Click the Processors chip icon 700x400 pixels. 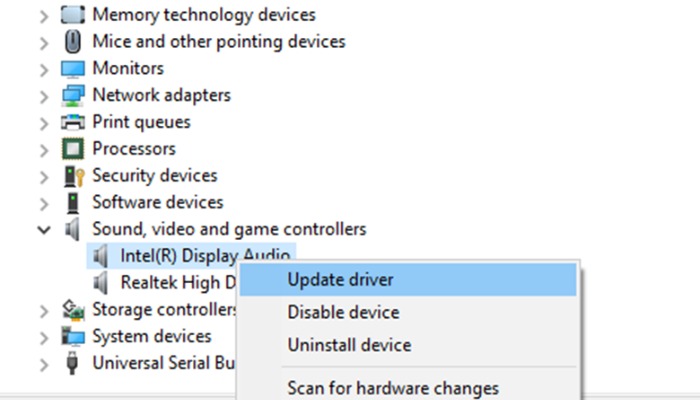pyautogui.click(x=72, y=149)
